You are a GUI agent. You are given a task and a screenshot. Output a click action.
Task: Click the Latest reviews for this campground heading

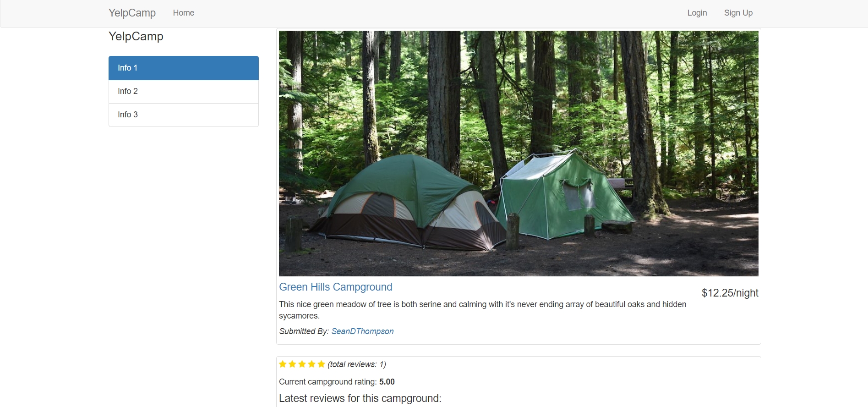click(x=360, y=398)
